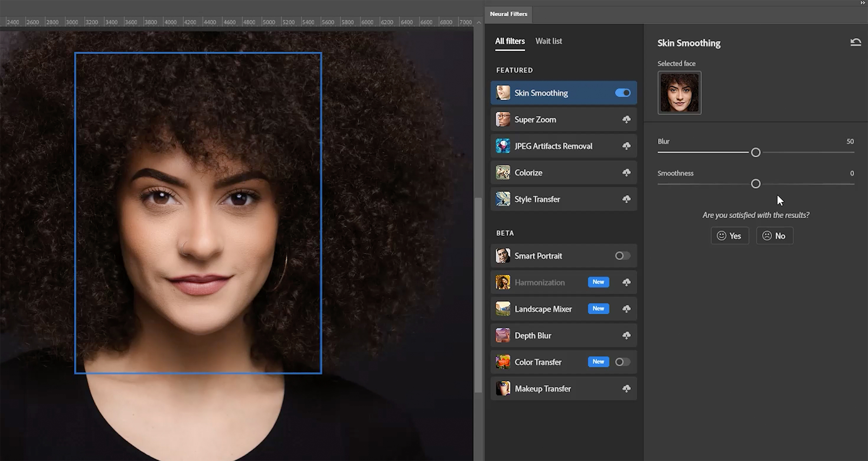Turn on the Color Transfer filter
This screenshot has width=868, height=461.
click(622, 362)
